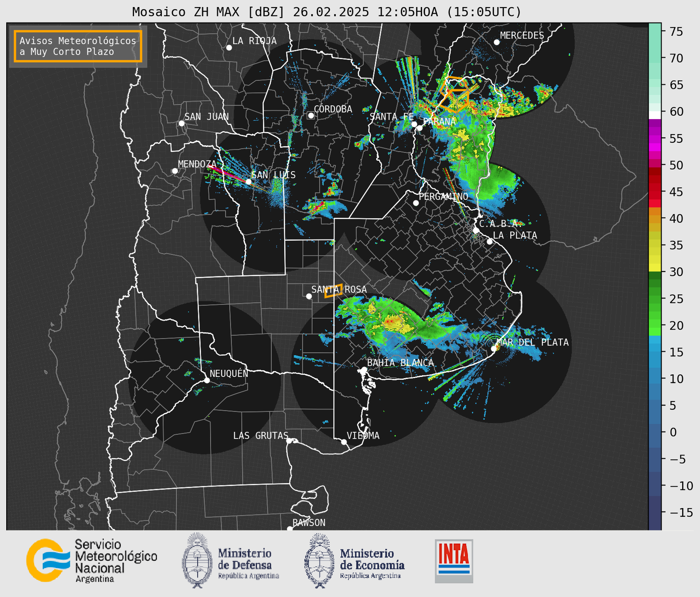Screen dimensions: 700x597
Task: Click the BAHÍA BLANCA city label
Action: tap(400, 363)
